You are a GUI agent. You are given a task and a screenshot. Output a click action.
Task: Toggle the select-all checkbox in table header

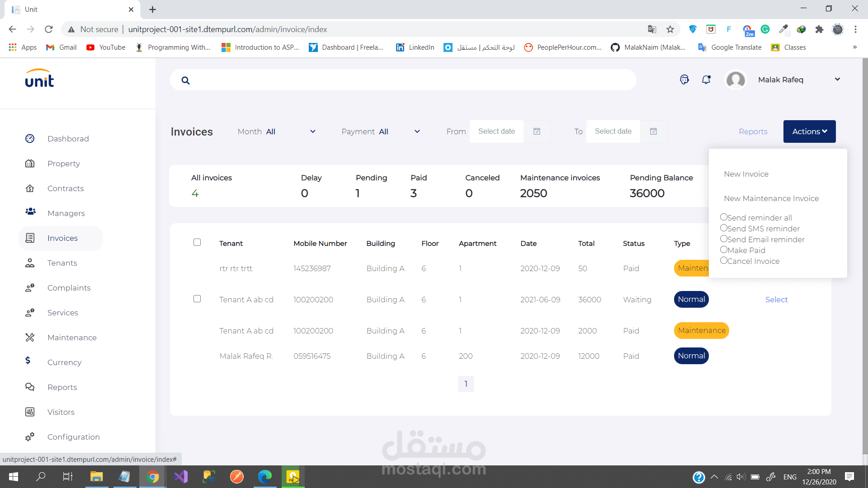click(197, 243)
